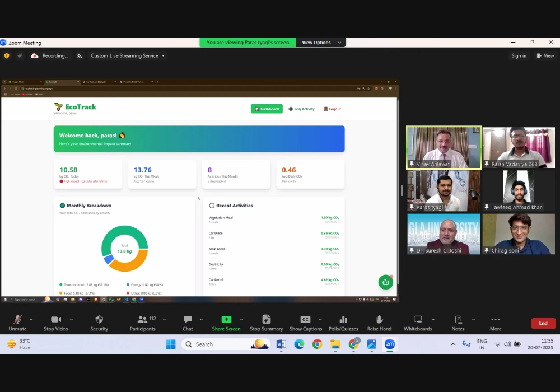560x392 pixels.
Task: Click the Sign in button
Action: (x=519, y=56)
